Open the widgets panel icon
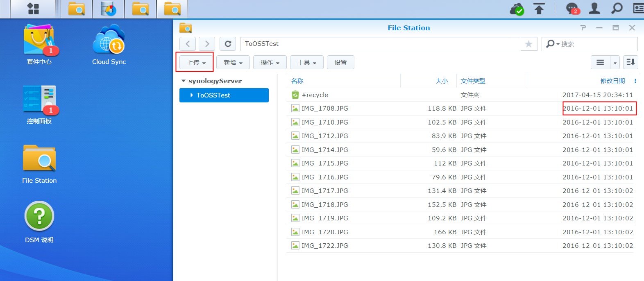This screenshot has height=281, width=644. click(x=638, y=9)
